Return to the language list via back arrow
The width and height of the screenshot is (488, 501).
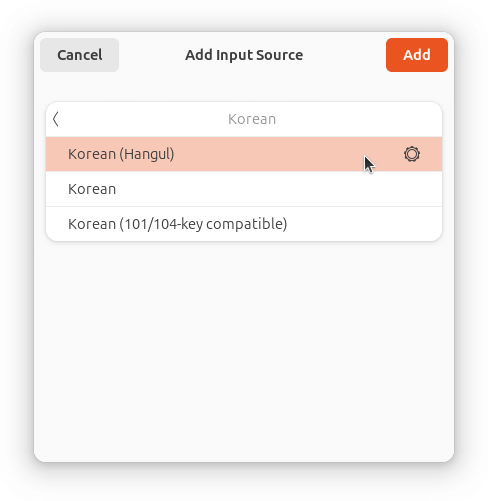tap(56, 119)
